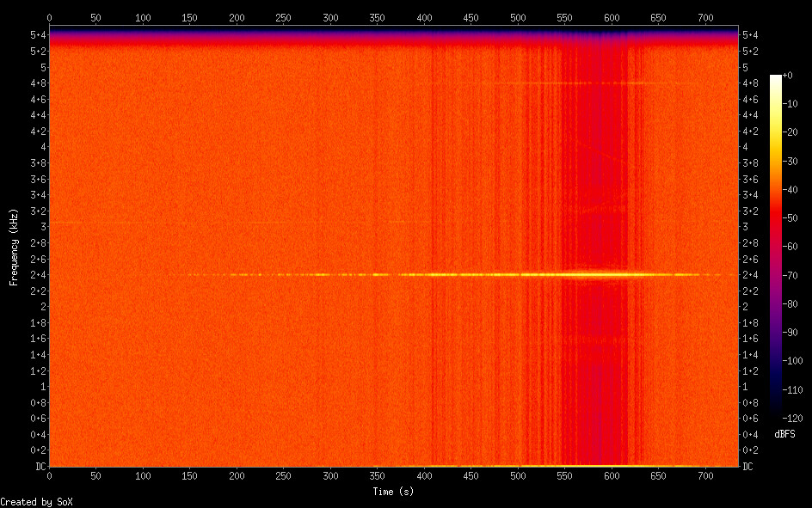Click the 0 mark on bottom time axis
The image size is (812, 508).
click(49, 475)
